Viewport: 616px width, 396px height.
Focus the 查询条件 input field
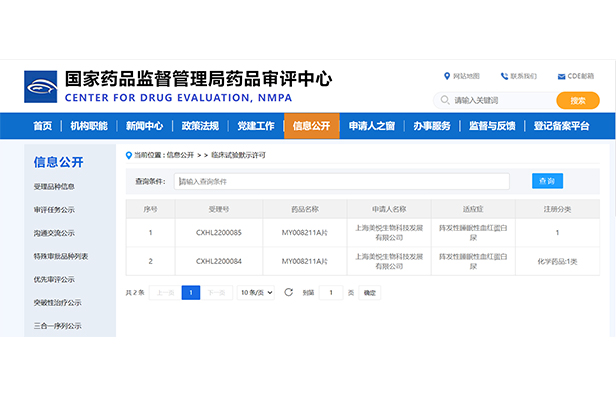[342, 182]
